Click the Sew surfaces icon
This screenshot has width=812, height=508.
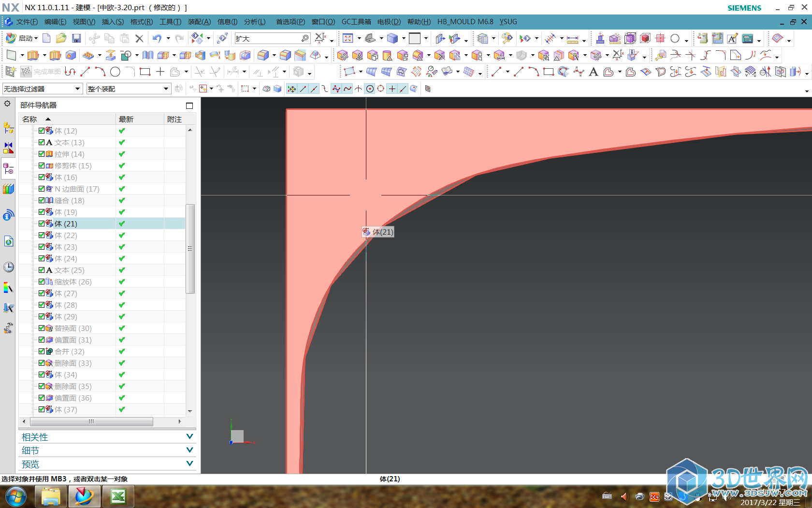point(148,55)
